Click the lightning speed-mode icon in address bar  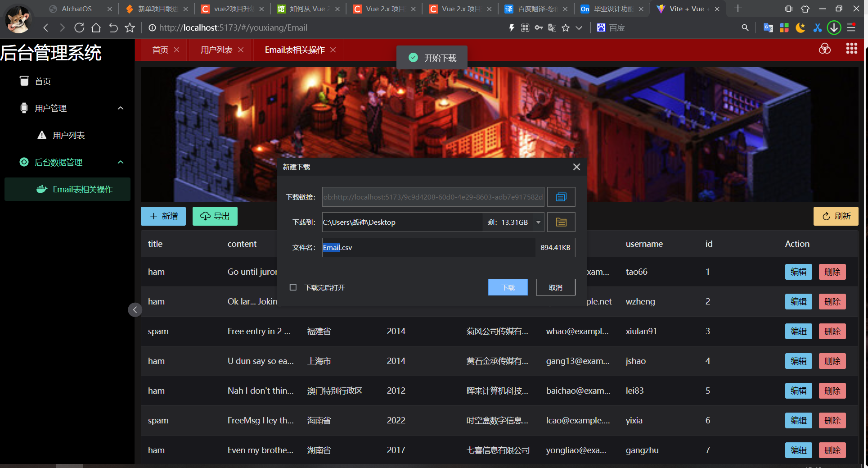[x=512, y=28]
